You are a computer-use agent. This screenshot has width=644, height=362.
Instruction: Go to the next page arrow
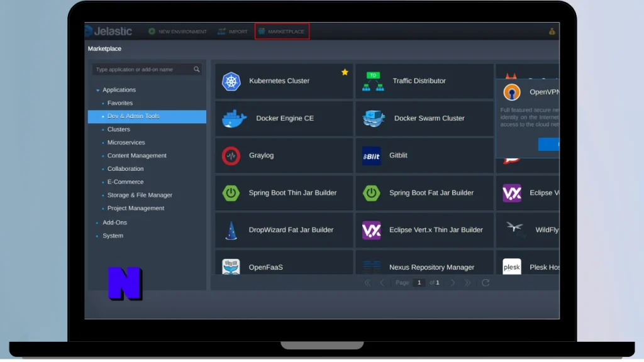pos(453,283)
